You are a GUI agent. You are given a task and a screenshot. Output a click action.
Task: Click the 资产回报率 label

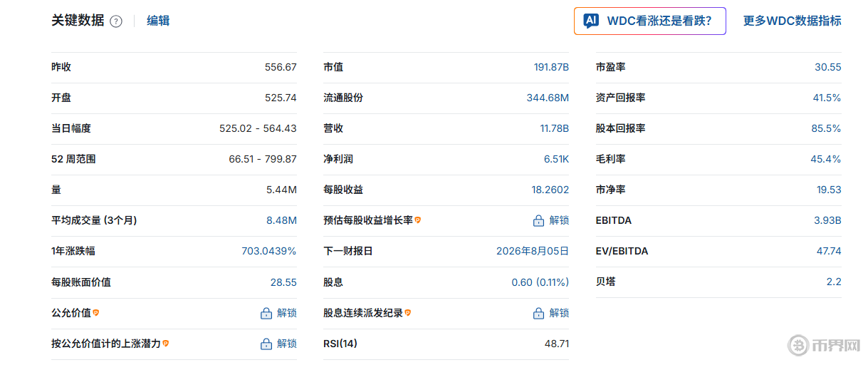pos(621,98)
